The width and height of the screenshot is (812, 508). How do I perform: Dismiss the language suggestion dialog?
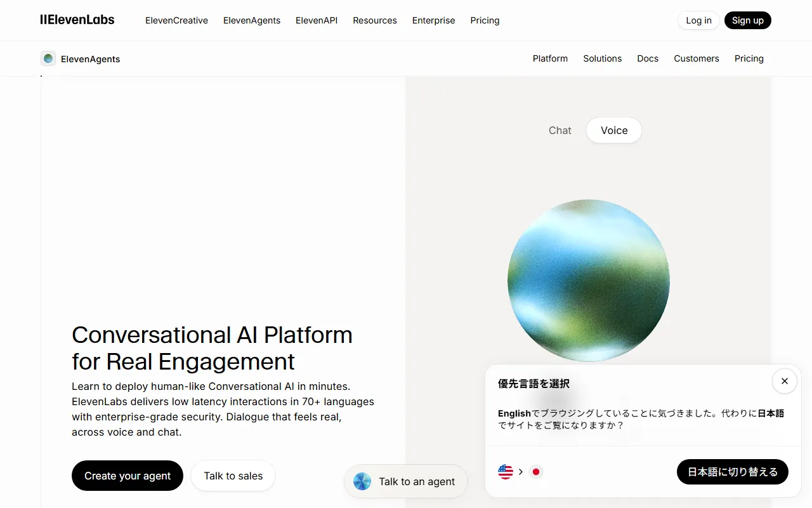pos(785,381)
